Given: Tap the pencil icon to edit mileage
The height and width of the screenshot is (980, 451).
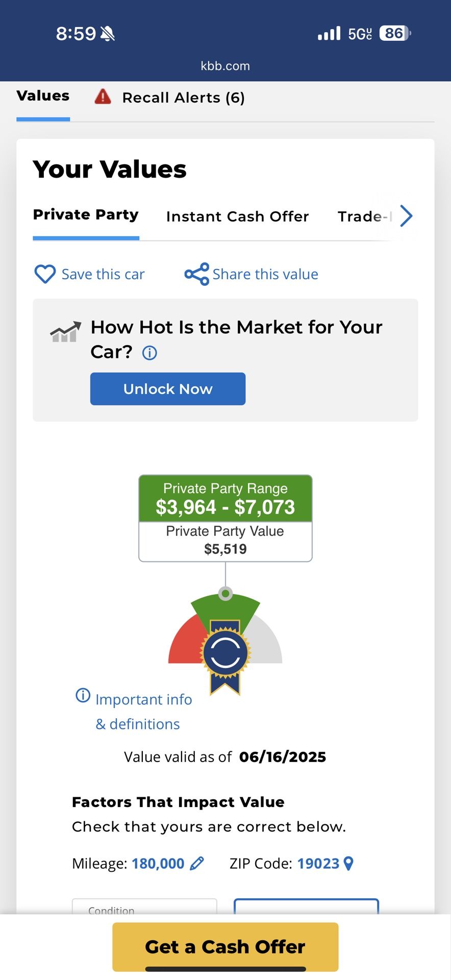Looking at the screenshot, I should 197,863.
